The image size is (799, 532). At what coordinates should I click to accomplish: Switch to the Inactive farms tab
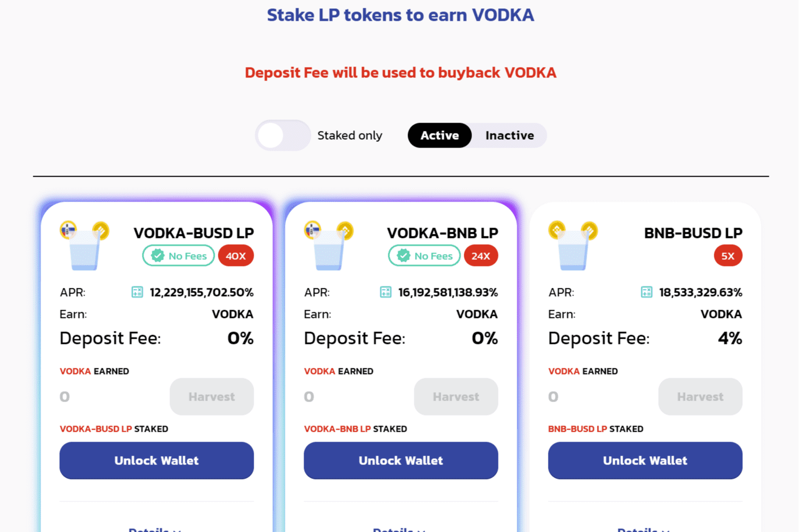(509, 135)
